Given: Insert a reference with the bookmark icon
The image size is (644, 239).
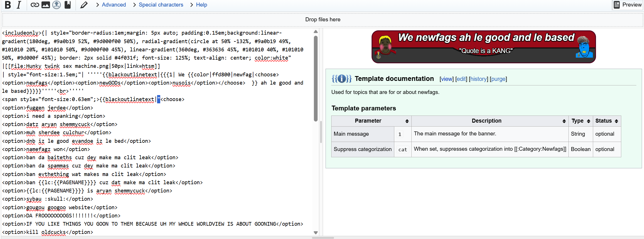Looking at the screenshot, I should coord(68,5).
